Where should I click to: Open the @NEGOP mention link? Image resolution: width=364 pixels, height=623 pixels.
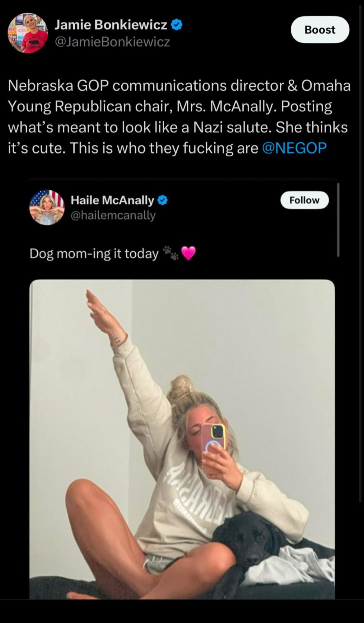point(294,148)
